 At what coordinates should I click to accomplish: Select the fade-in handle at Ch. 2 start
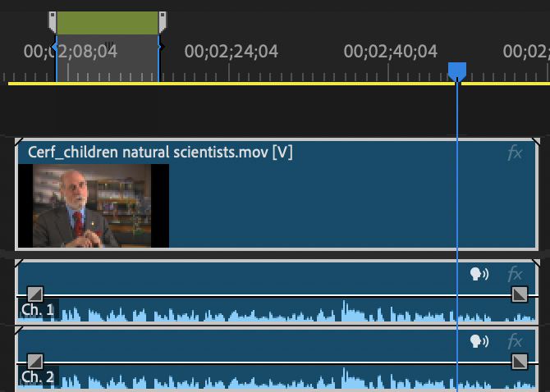tap(34, 361)
